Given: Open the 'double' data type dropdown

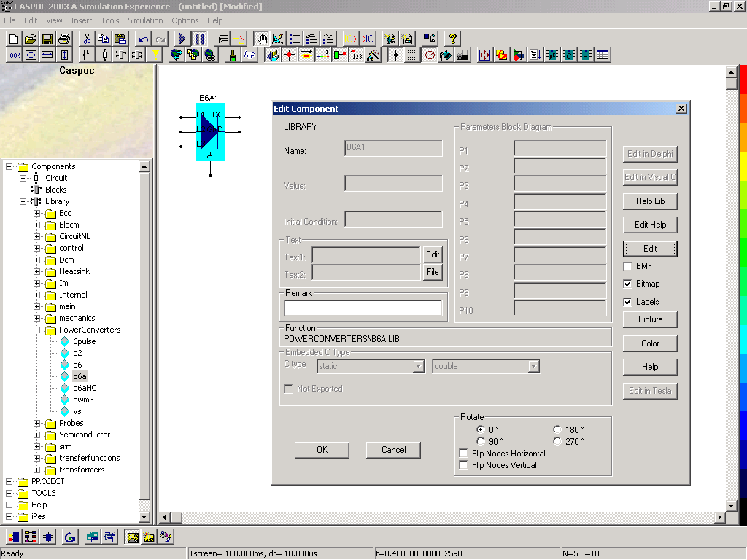Looking at the screenshot, I should pos(534,366).
